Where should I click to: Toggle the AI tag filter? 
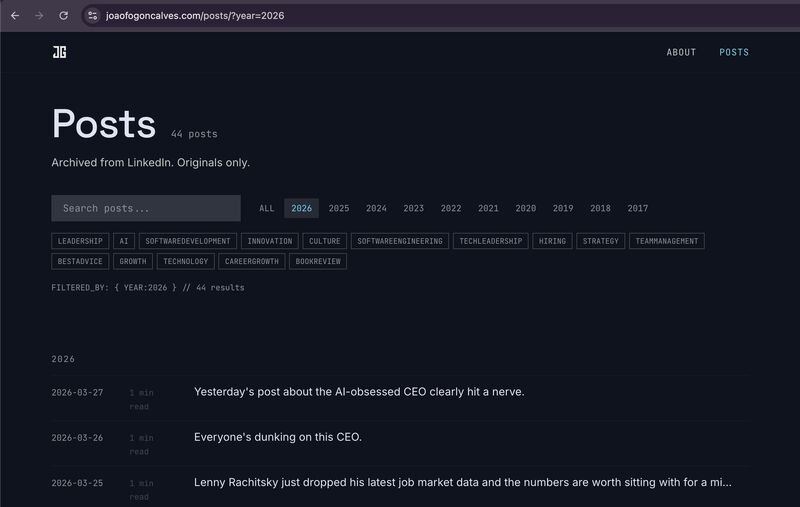click(x=124, y=241)
